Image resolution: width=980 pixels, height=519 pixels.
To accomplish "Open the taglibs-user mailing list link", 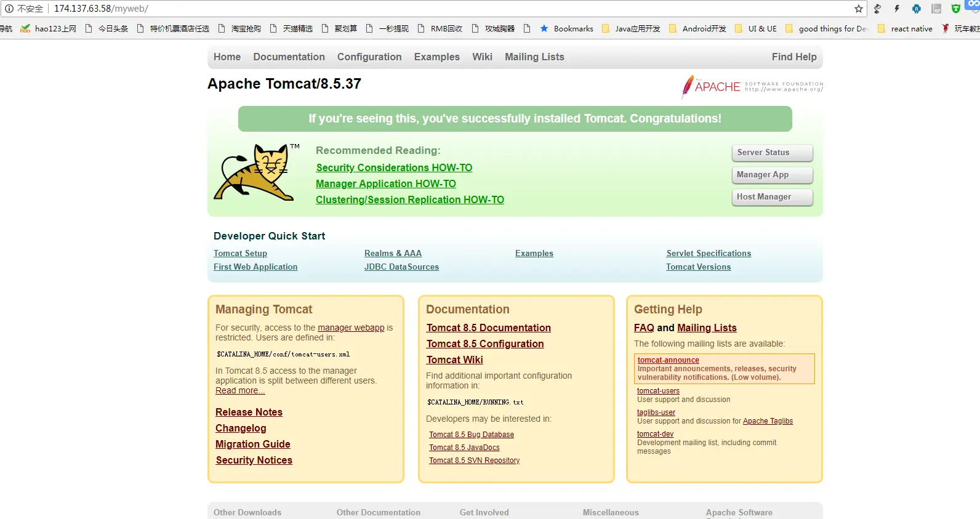I will click(656, 412).
